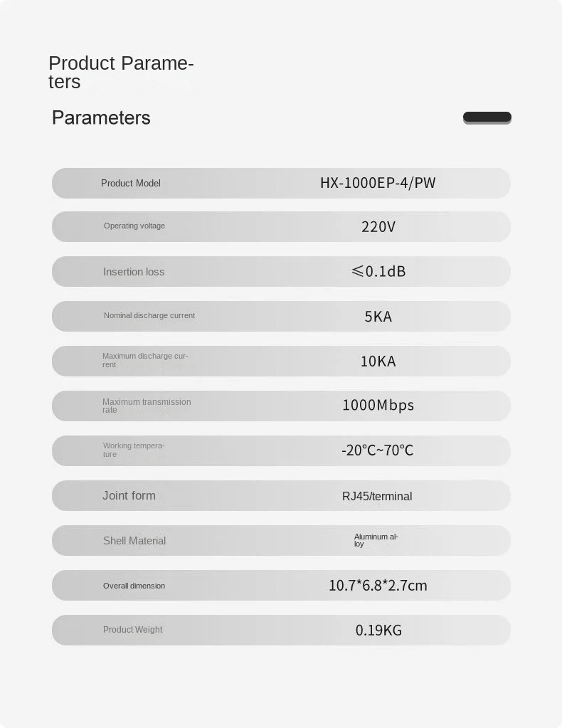Click the -20°C~70°C temperature value

[377, 450]
